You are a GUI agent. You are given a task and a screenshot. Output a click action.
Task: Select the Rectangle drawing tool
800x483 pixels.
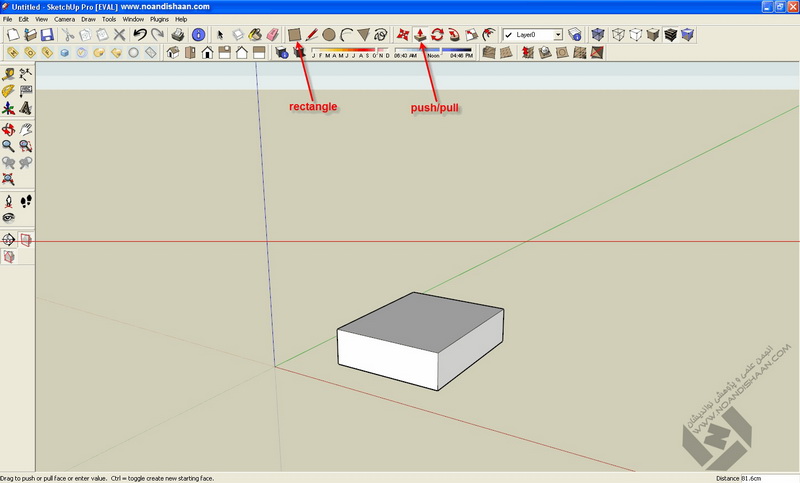[295, 34]
